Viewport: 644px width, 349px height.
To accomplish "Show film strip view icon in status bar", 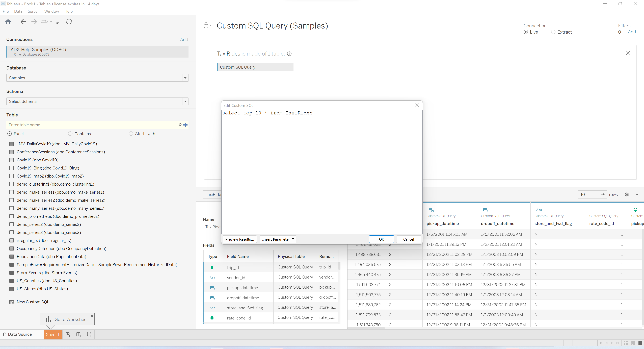I will (633, 343).
